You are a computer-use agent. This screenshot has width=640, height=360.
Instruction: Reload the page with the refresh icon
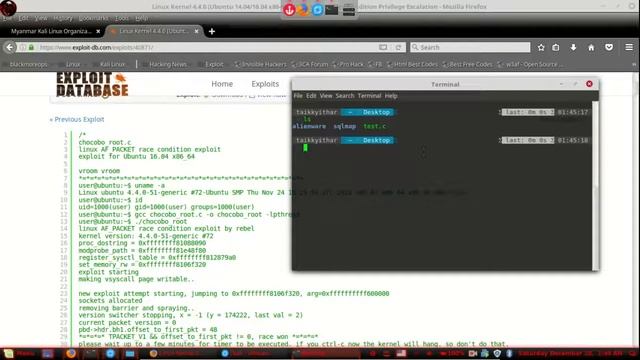[x=398, y=47]
